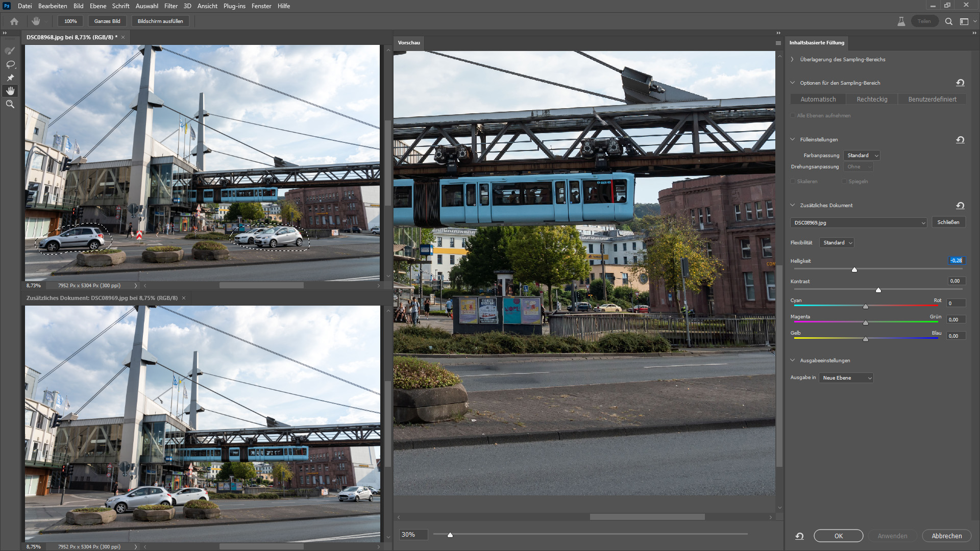Enable the Spiegeln checkbox
The height and width of the screenshot is (551, 980).
(844, 182)
